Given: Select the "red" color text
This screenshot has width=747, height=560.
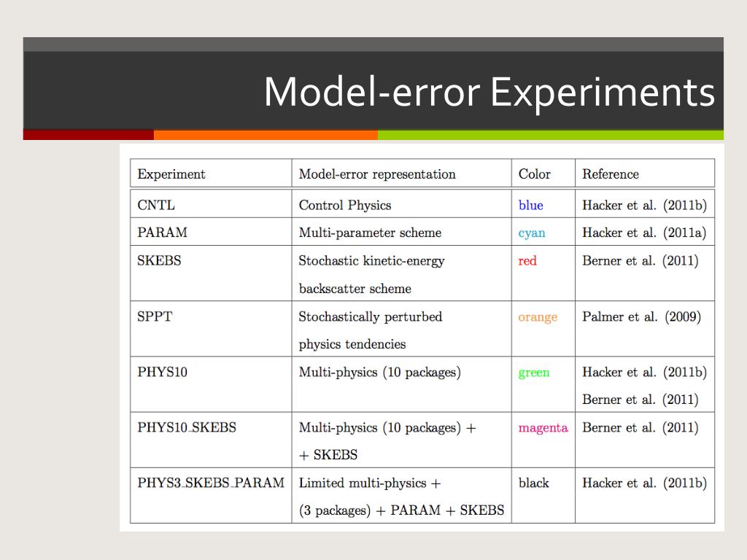Looking at the screenshot, I should [527, 261].
